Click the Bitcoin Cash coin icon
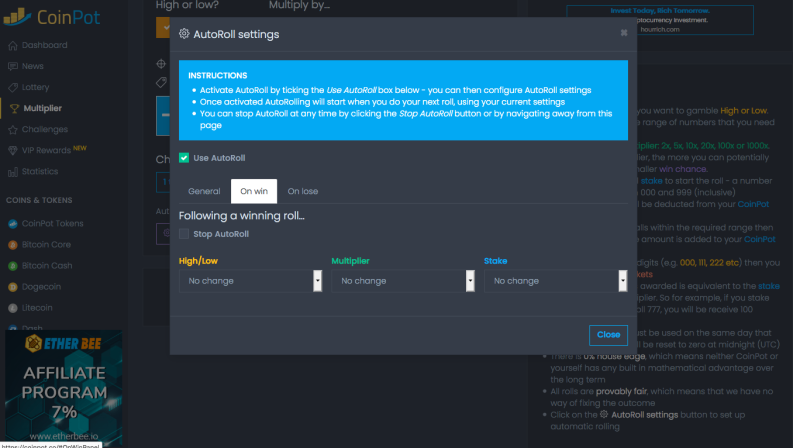 click(x=13, y=266)
